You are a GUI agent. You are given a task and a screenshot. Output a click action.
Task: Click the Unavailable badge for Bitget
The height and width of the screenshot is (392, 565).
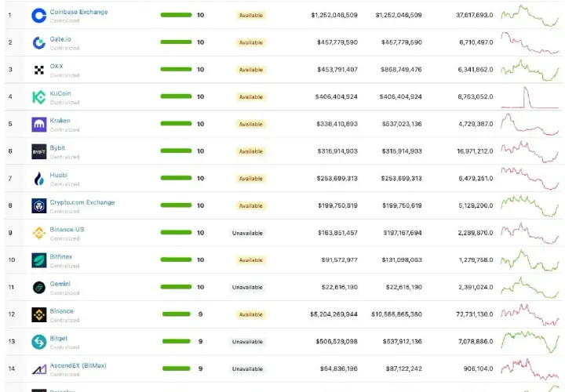(247, 342)
